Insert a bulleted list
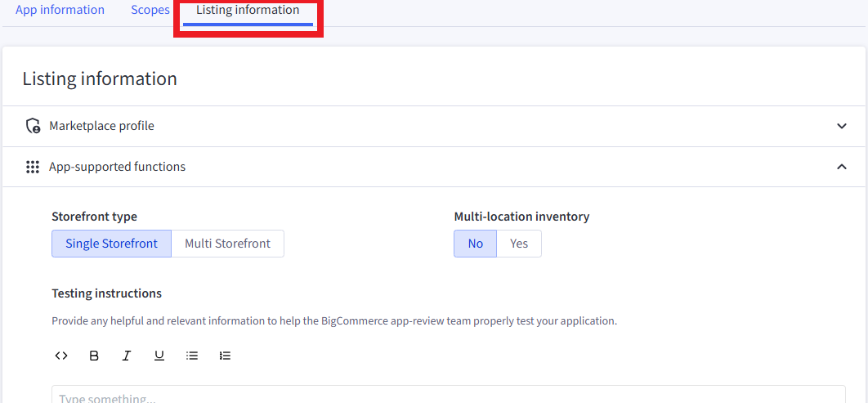Viewport: 868px width, 403px height. point(192,356)
